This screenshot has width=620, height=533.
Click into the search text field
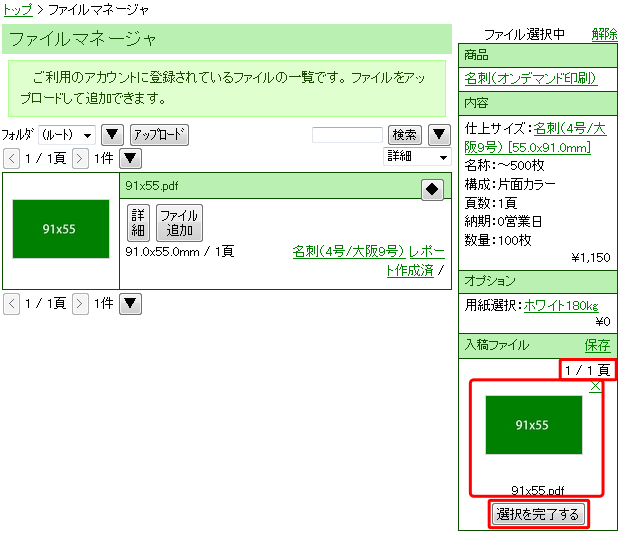pos(347,135)
